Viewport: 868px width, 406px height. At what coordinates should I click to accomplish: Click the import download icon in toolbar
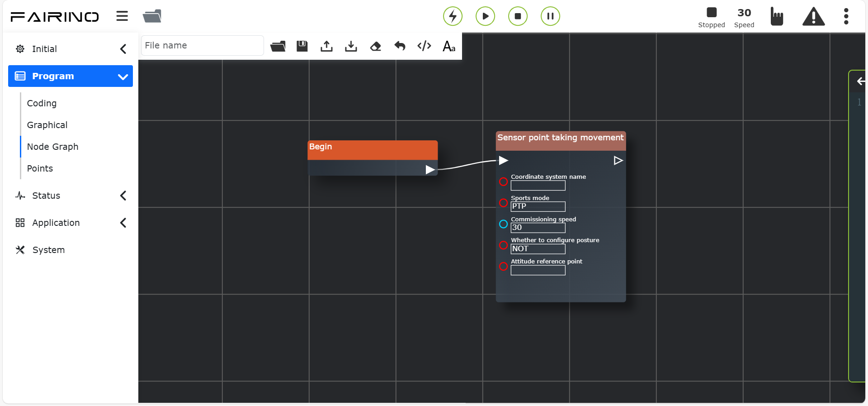click(351, 46)
